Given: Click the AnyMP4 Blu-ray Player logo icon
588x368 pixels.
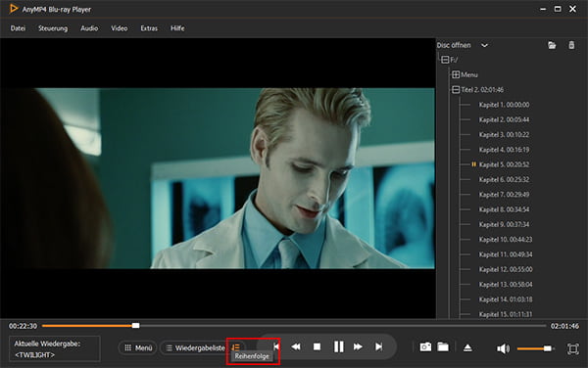Looking at the screenshot, I should 14,9.
